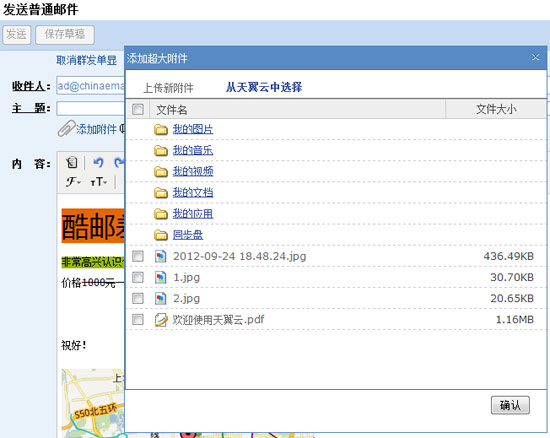Click file name 欢迎使用天翼云.pdf
The height and width of the screenshot is (438, 550).
click(x=218, y=319)
